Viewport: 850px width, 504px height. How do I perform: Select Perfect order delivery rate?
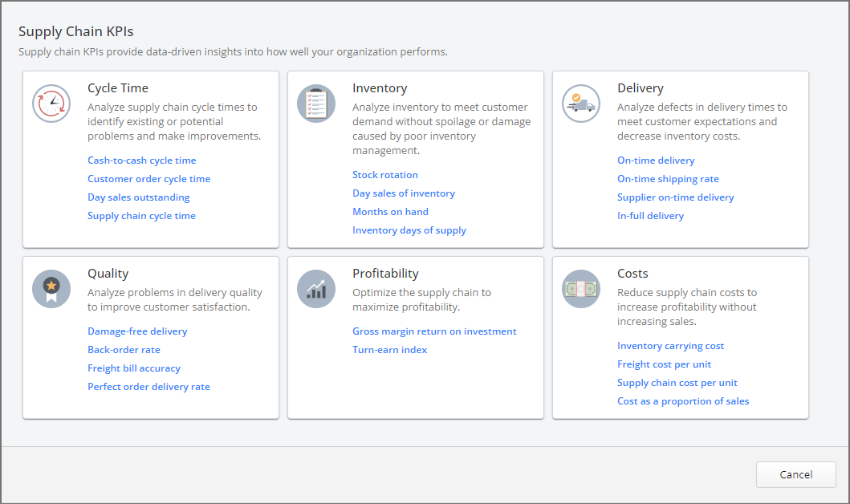(x=148, y=386)
